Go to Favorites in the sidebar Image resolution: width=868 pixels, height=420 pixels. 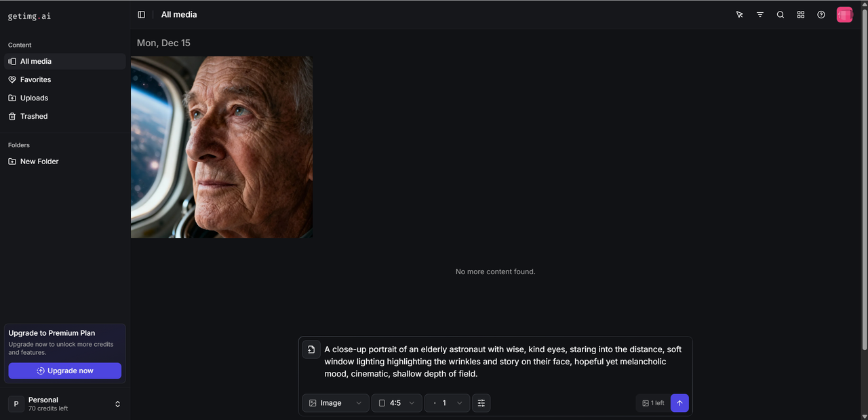coord(35,79)
